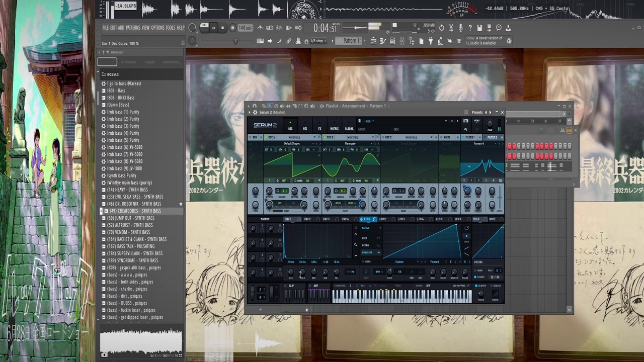644x362 pixels.
Task: Click the LFO 1 drag-assign cross icon
Action: (x=361, y=219)
